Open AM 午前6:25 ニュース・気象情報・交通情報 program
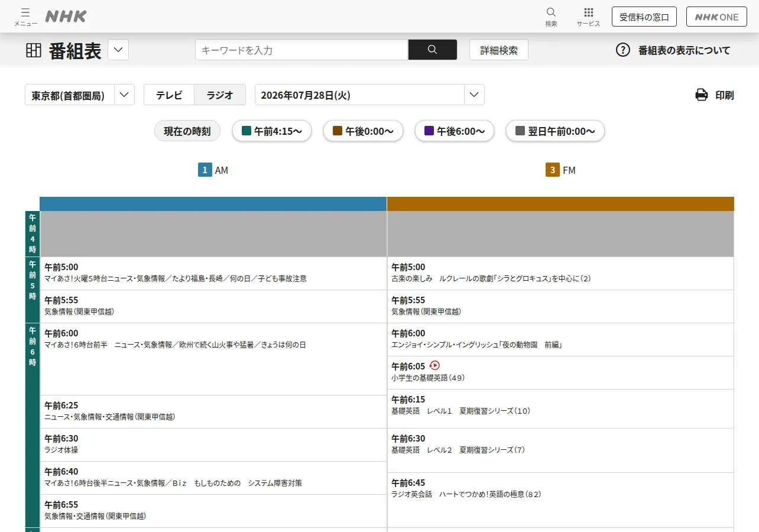The image size is (759, 532). [213, 411]
